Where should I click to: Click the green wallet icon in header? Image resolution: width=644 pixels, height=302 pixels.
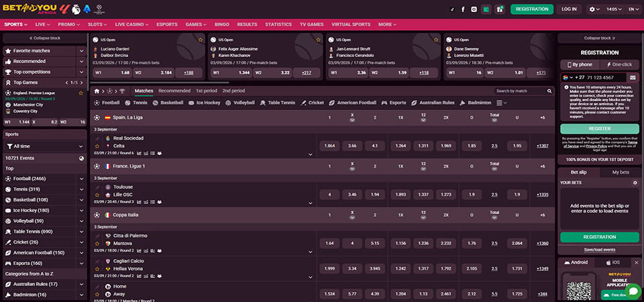tap(486, 9)
